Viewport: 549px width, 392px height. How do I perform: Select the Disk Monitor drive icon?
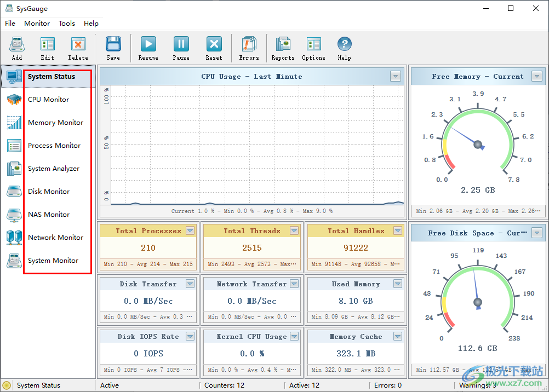pyautogui.click(x=14, y=192)
